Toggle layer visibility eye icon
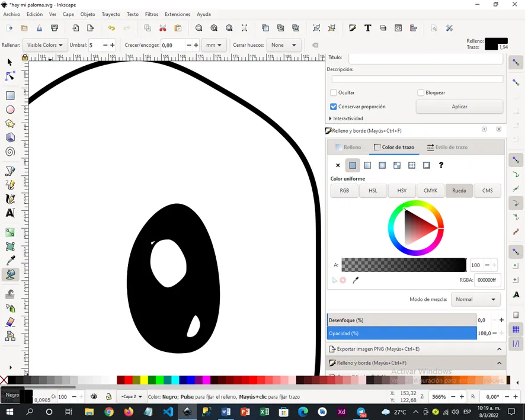 click(94, 396)
